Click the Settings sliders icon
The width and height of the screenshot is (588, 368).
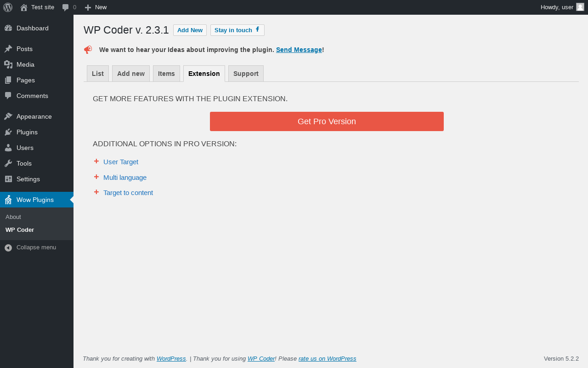tap(8, 179)
